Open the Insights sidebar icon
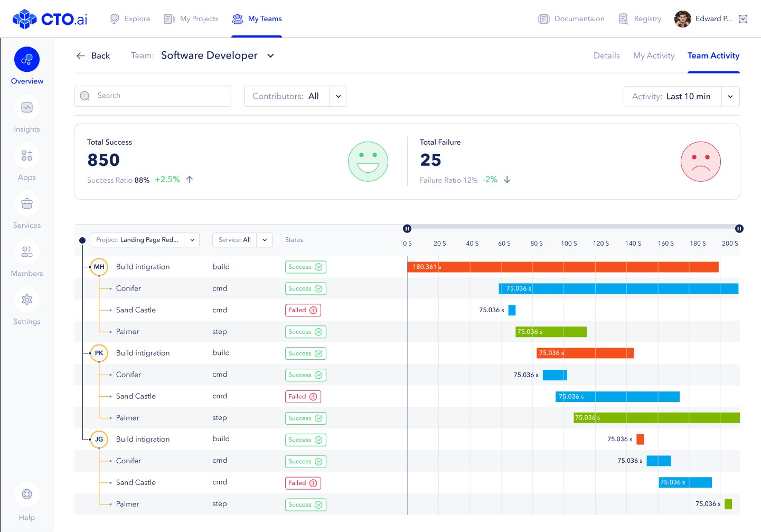The image size is (761, 532). pos(27,108)
